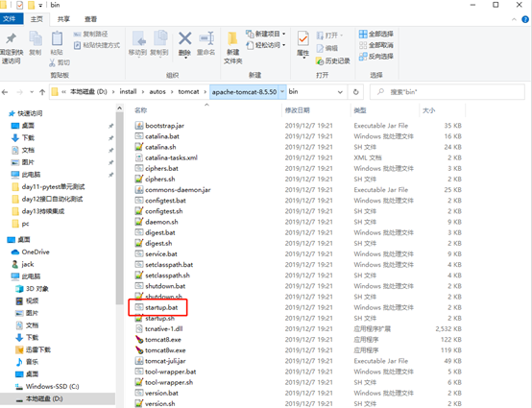Select shutdown.bat file
532x408 pixels.
point(165,286)
